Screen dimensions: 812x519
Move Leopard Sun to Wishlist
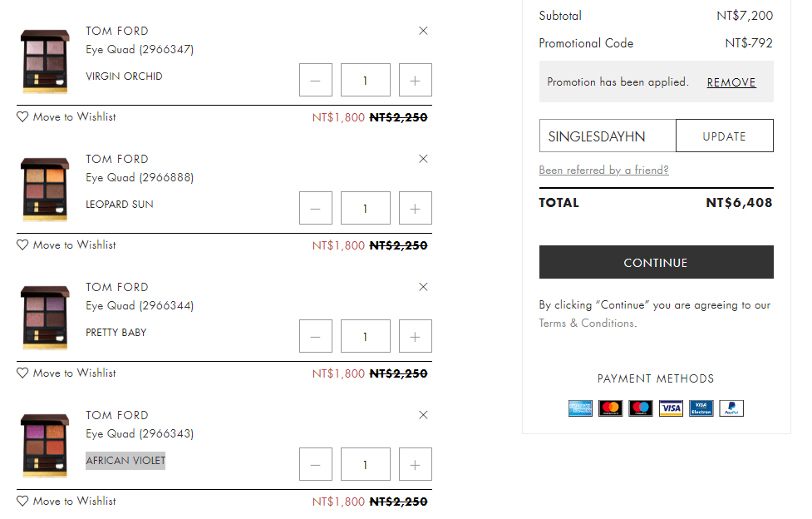[x=66, y=245]
